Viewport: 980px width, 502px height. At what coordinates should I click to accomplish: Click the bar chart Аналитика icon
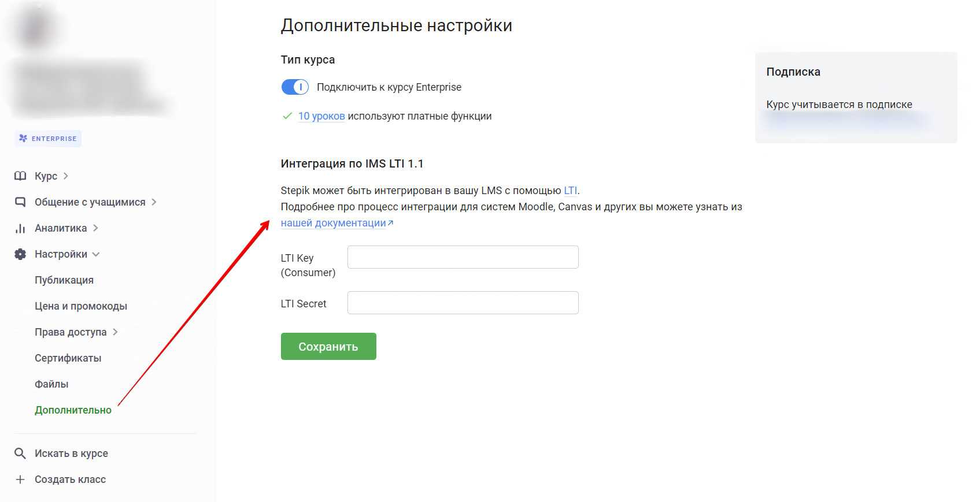pyautogui.click(x=20, y=228)
